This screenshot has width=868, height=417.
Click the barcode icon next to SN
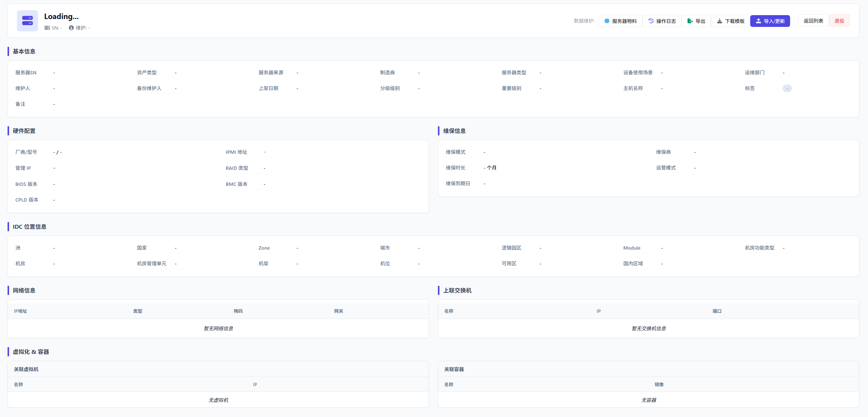click(x=47, y=28)
